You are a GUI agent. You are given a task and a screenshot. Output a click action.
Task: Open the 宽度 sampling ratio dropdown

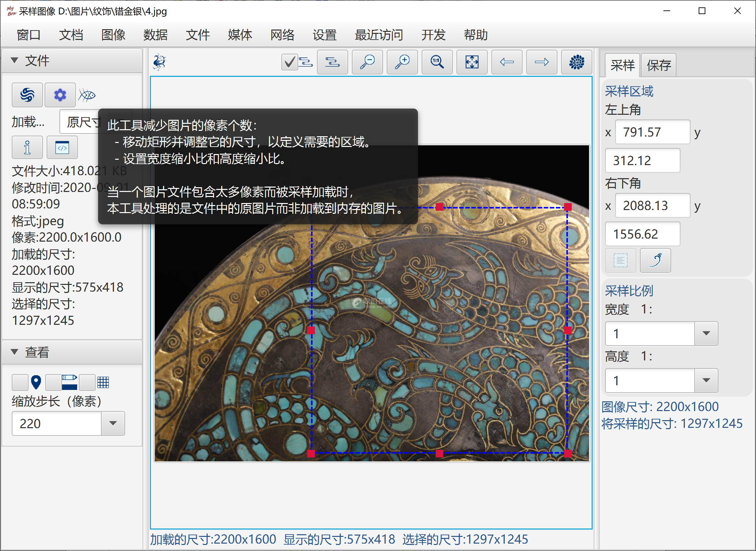[x=706, y=334]
